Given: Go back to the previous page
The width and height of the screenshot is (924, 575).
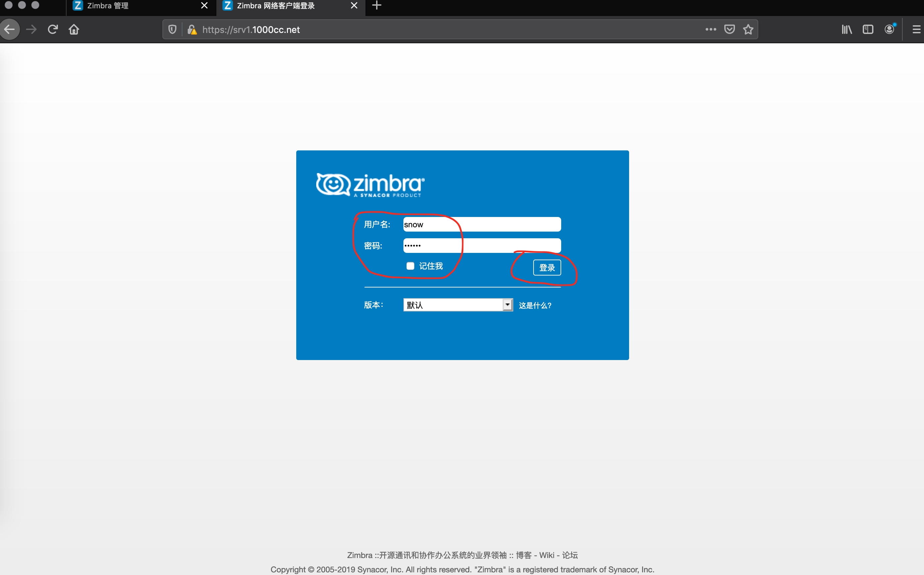Looking at the screenshot, I should click(x=10, y=29).
